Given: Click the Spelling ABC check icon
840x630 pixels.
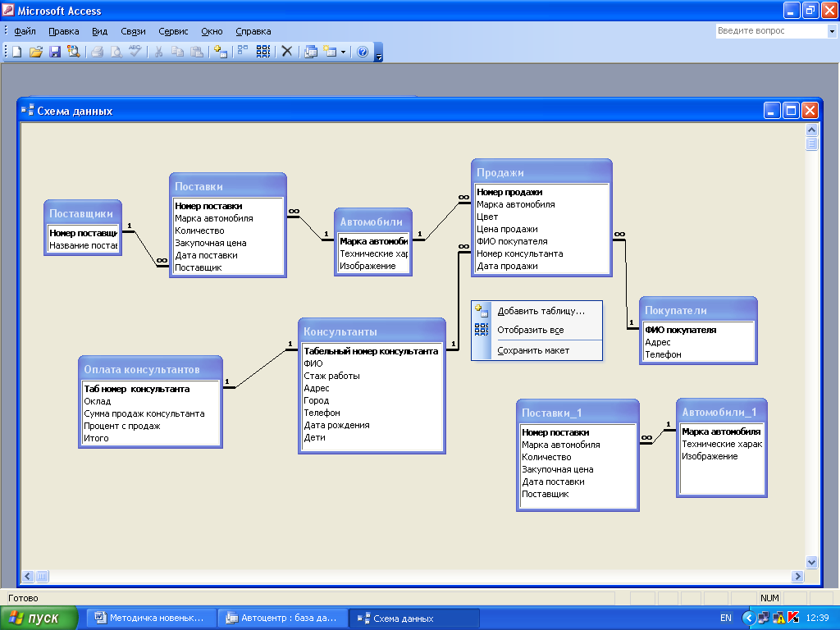Looking at the screenshot, I should (x=135, y=52).
